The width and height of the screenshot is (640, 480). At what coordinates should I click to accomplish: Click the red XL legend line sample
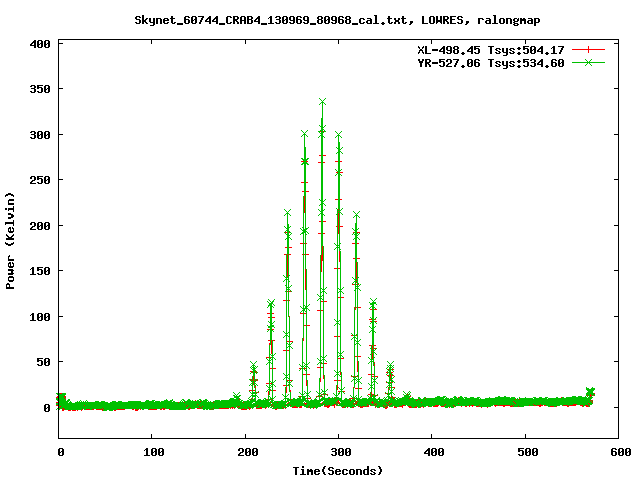(x=588, y=50)
